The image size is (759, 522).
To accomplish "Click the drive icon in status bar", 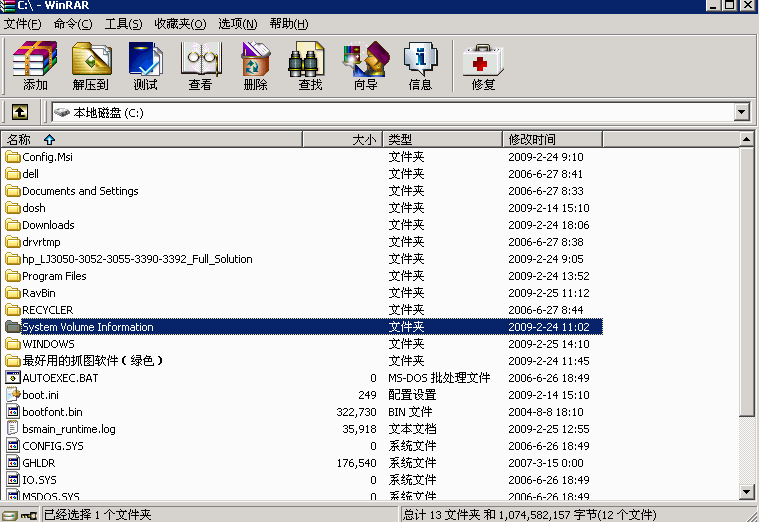I will coord(10,515).
